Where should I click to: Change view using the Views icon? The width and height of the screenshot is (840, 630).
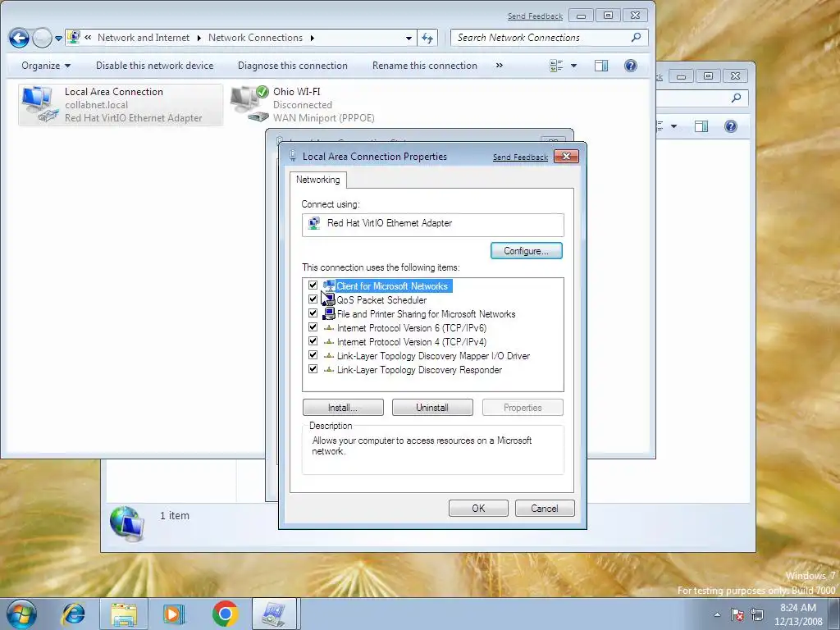[x=556, y=66]
